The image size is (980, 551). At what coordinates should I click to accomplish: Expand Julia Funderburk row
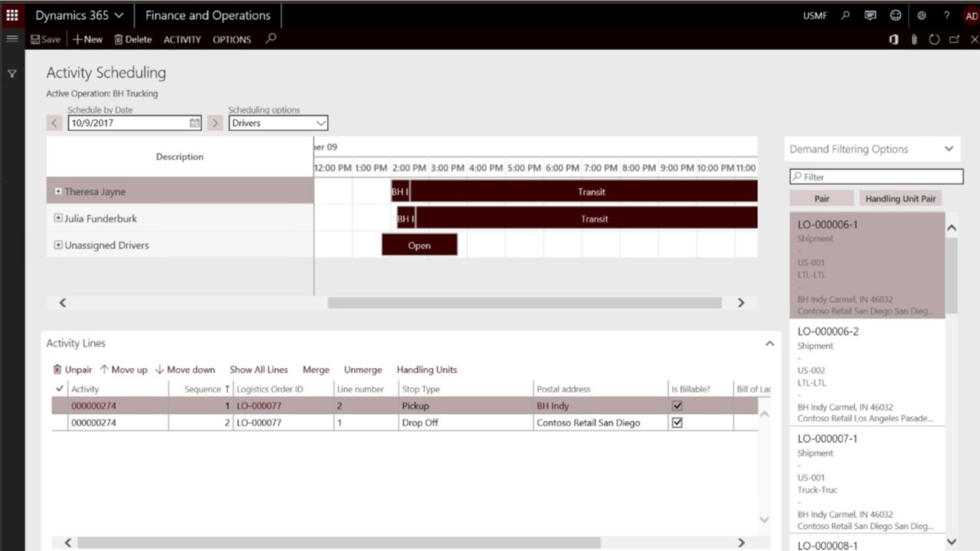coord(58,218)
